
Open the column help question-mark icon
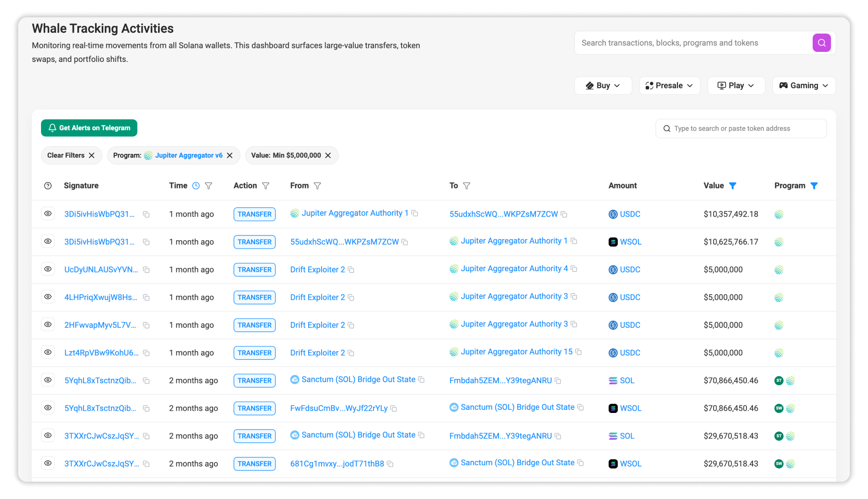coord(48,186)
